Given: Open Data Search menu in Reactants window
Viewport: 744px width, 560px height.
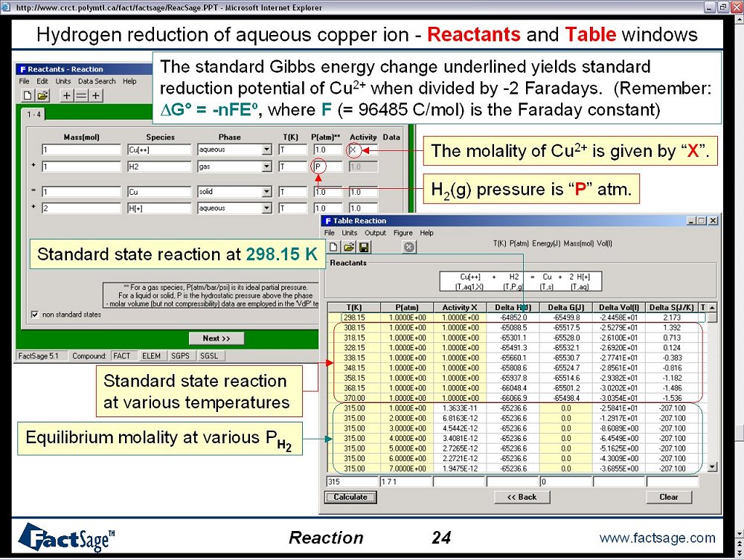Looking at the screenshot, I should click(x=97, y=81).
